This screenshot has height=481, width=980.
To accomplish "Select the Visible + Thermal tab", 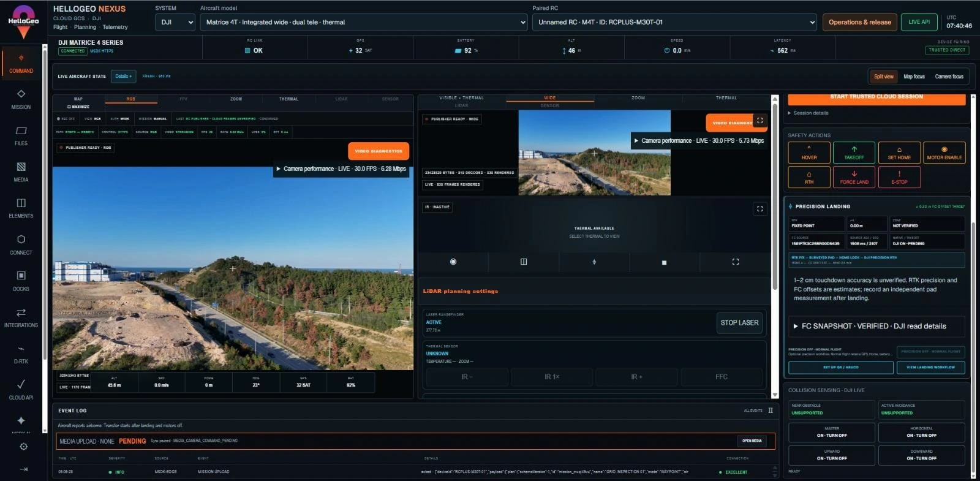I will [x=462, y=98].
